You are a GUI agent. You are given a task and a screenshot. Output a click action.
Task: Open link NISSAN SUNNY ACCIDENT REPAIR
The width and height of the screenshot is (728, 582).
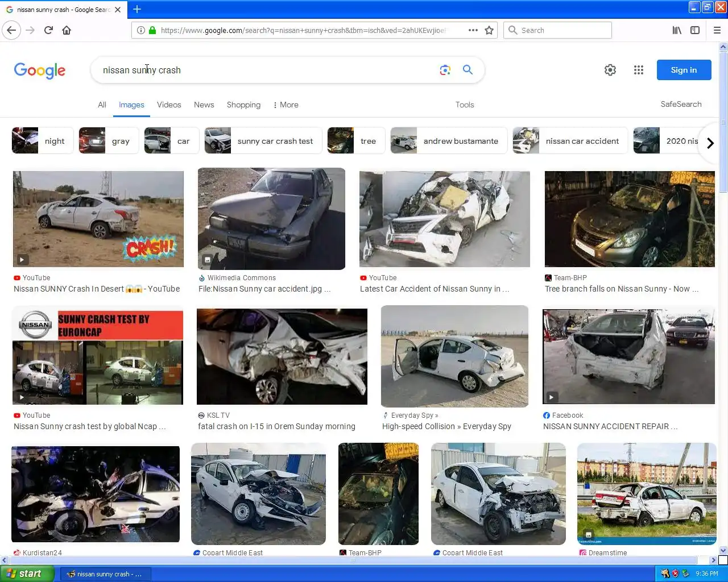pos(610,426)
